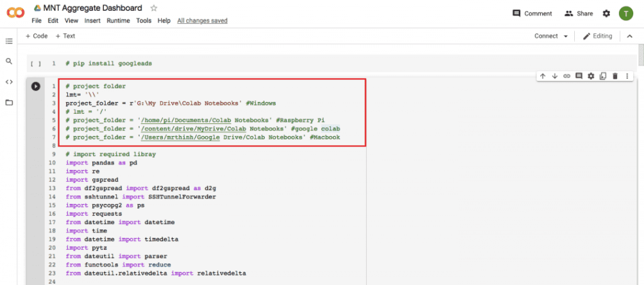The width and height of the screenshot is (644, 285).
Task: Click the google colab project_folder comment line
Action: (x=203, y=128)
